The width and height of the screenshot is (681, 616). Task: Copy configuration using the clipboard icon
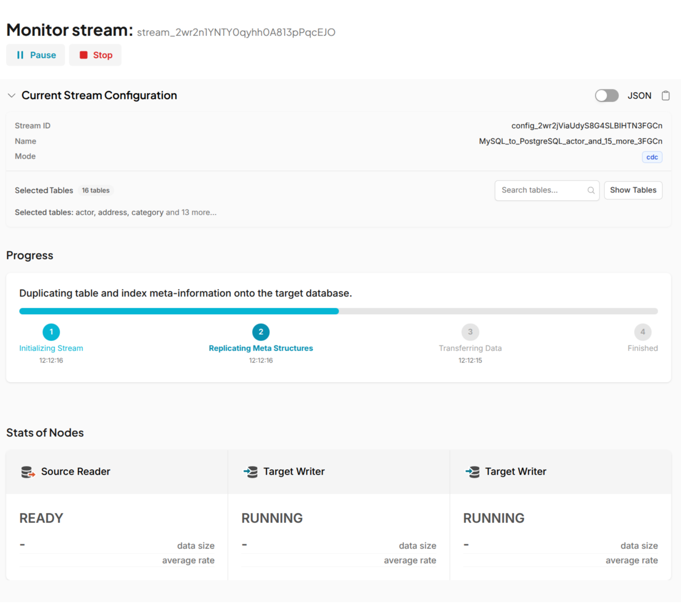666,95
